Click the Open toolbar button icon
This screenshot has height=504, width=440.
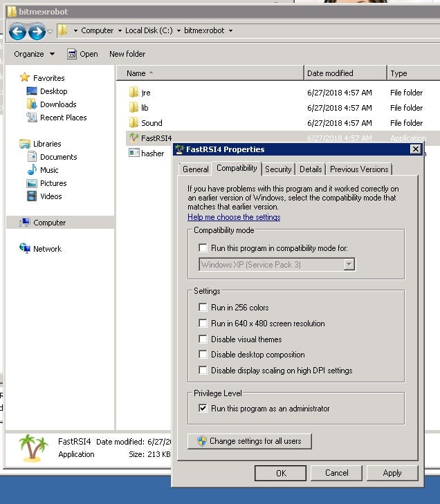click(72, 54)
